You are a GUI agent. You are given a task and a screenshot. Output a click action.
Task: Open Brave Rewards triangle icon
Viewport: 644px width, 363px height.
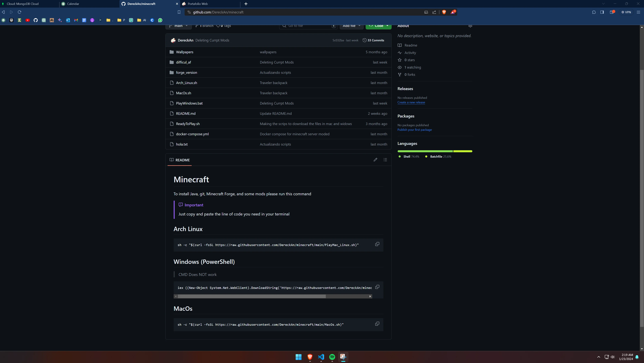coord(453,12)
